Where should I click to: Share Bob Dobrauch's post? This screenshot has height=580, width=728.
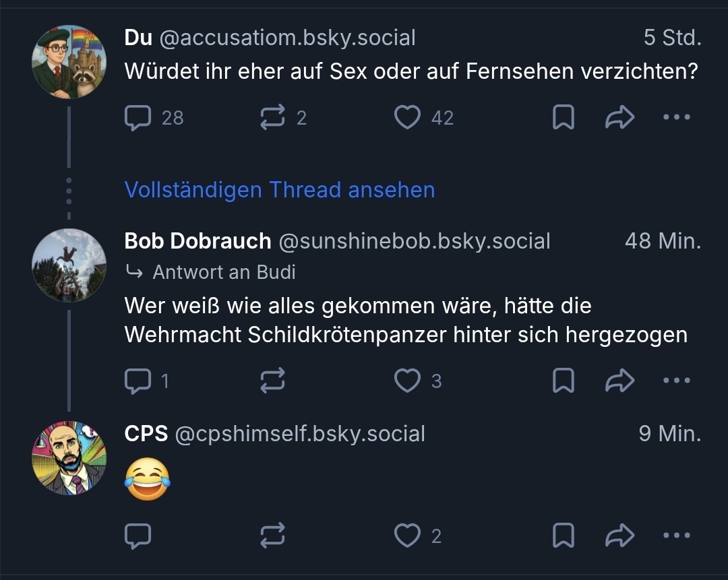[619, 381]
